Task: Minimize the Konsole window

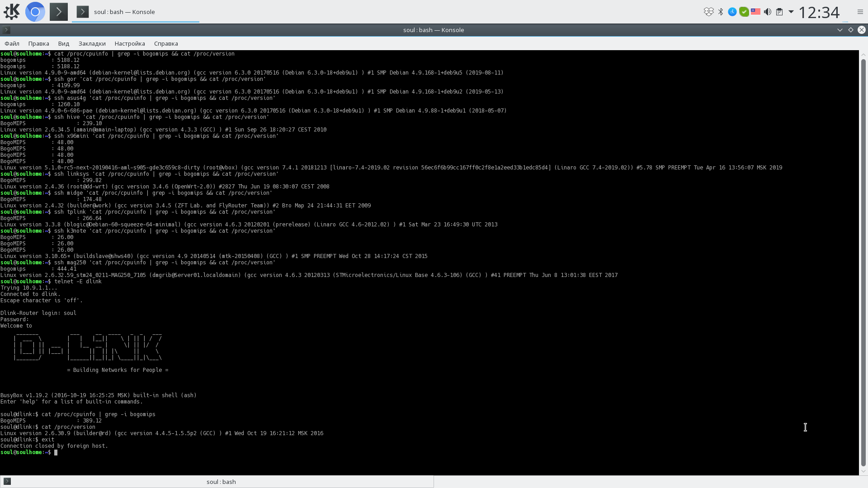Action: pos(840,30)
